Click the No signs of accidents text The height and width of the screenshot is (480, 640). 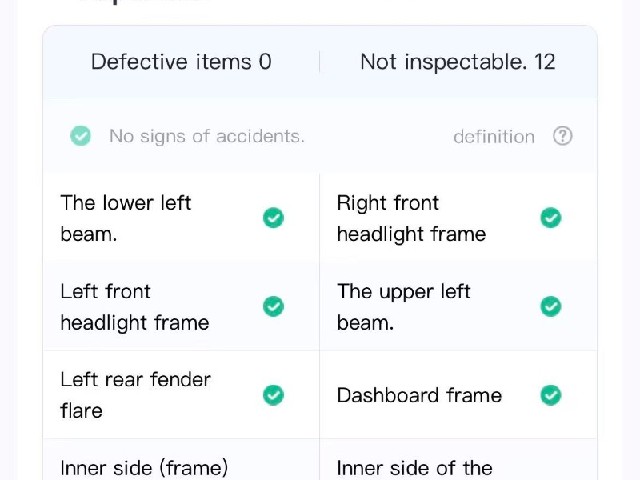[207, 136]
